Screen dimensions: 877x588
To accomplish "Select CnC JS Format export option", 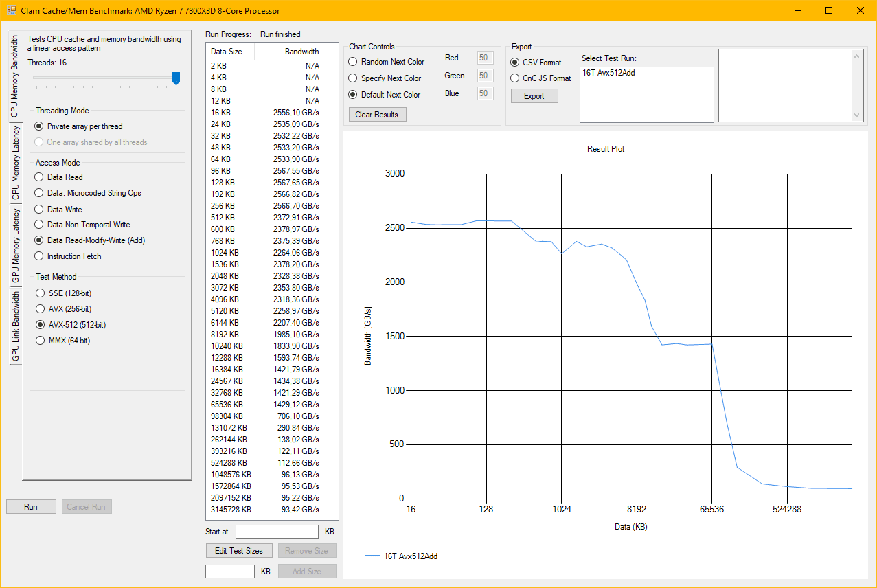I will coord(541,78).
